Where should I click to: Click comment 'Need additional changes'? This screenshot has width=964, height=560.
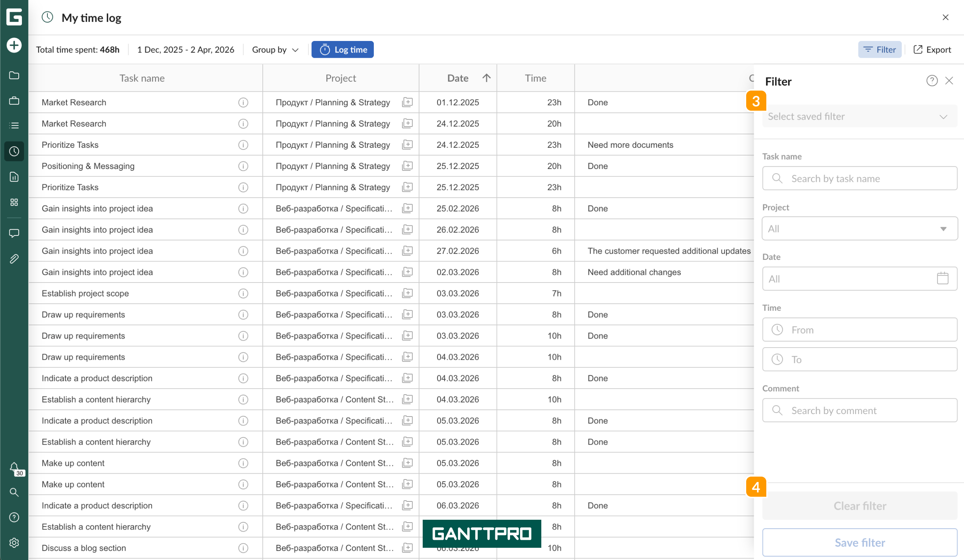pos(634,272)
